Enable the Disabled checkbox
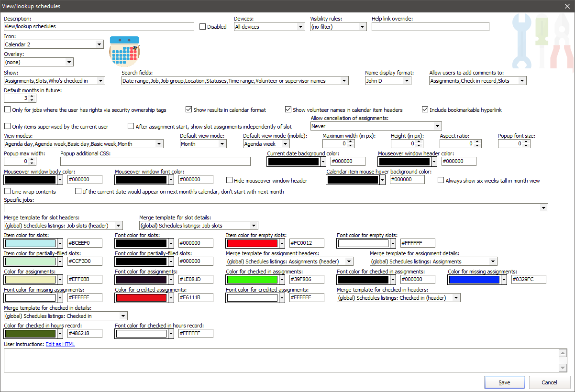Viewport: 575px width, 392px height. click(202, 27)
